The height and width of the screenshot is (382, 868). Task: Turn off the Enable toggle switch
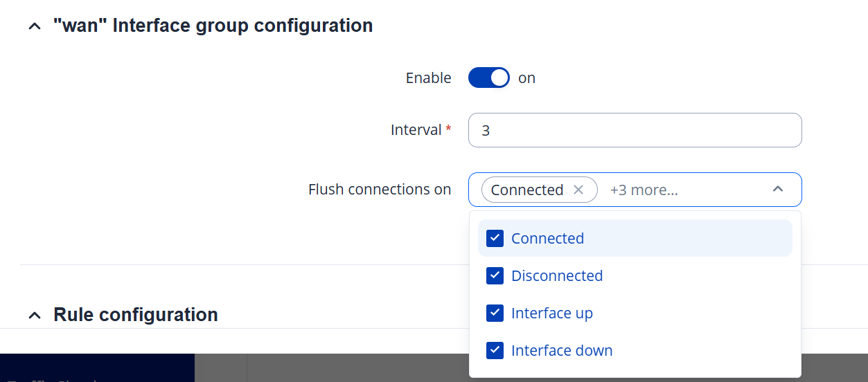coord(488,78)
